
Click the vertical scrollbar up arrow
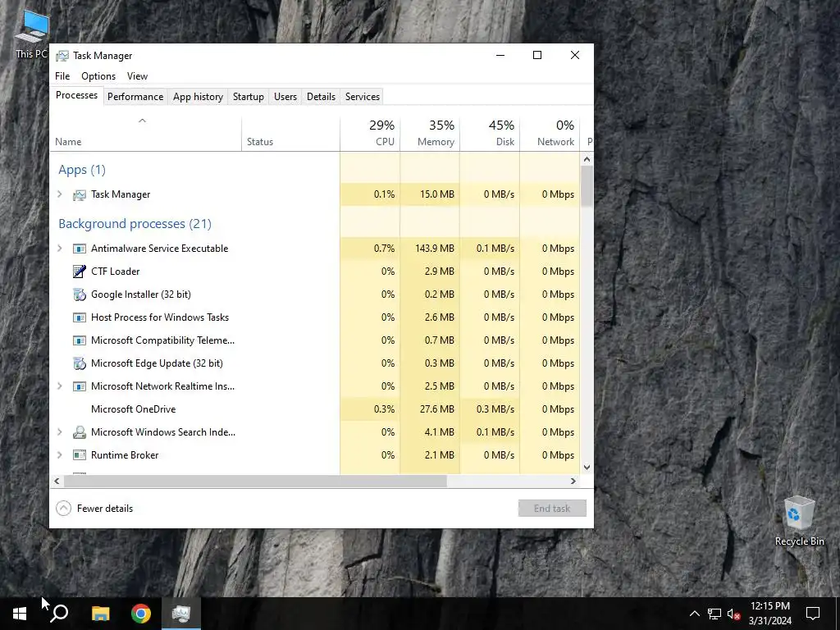[x=587, y=159]
